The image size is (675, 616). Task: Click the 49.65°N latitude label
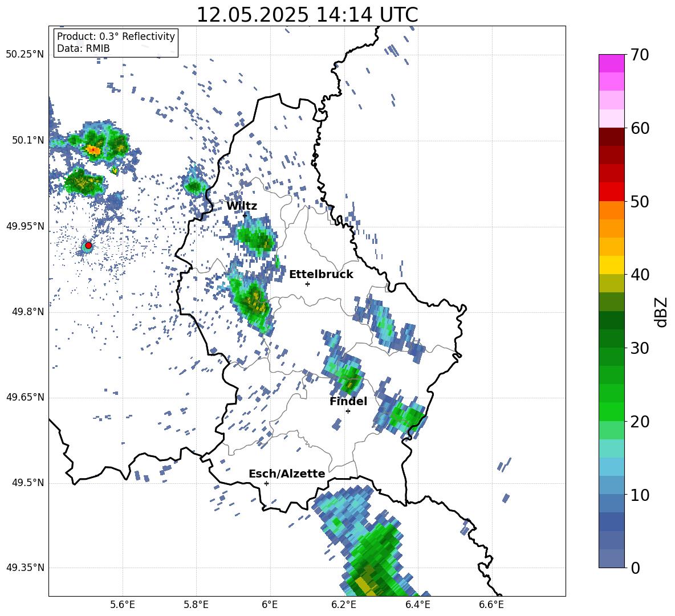pos(25,397)
